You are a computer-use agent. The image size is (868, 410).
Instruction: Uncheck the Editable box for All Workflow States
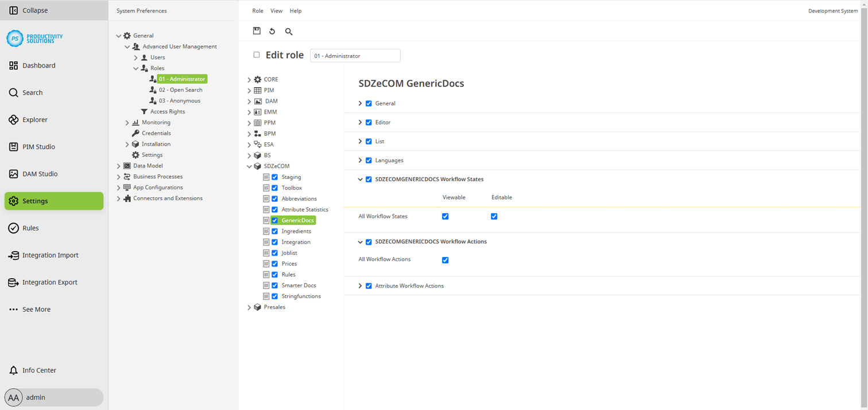494,216
